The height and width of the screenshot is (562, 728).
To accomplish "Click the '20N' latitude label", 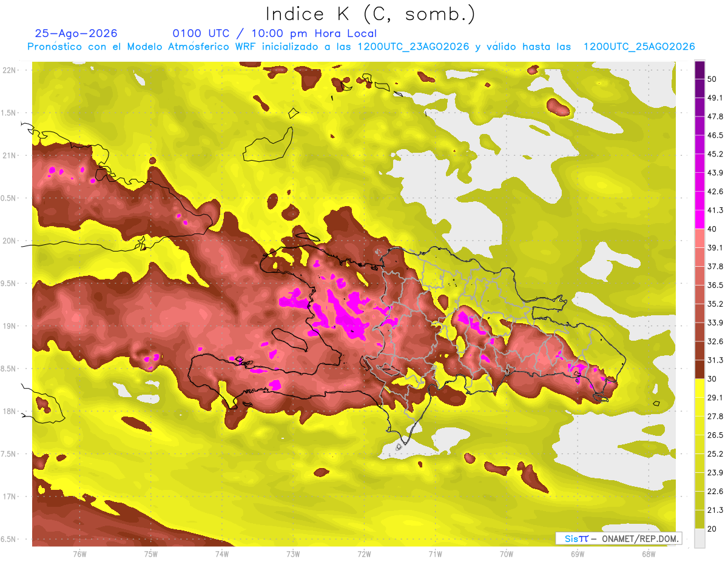I will click(9, 241).
